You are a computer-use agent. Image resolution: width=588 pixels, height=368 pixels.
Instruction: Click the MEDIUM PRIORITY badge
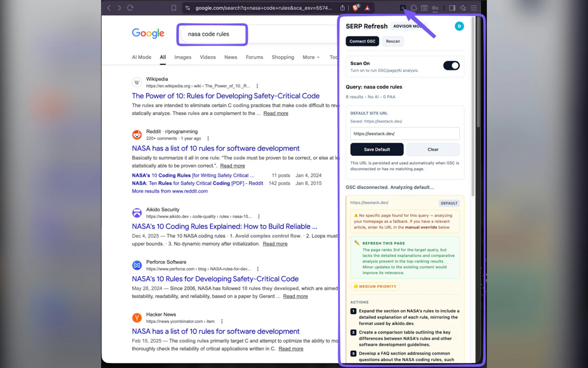point(375,286)
